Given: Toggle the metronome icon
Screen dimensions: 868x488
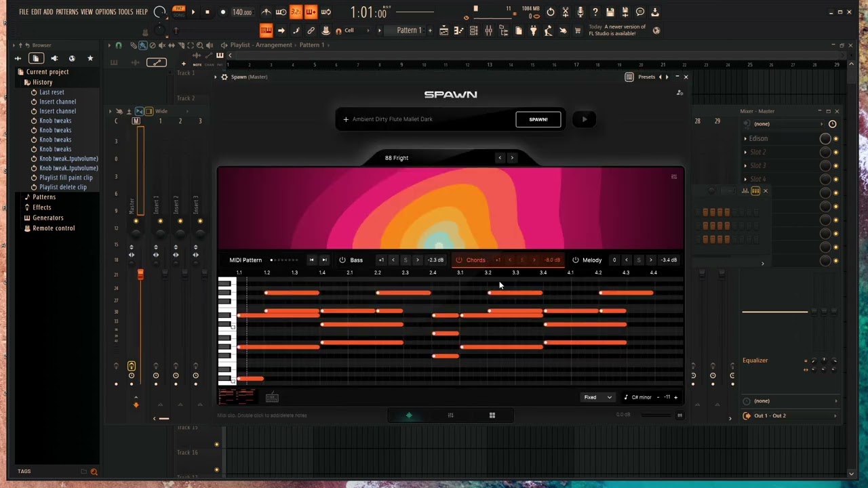Looking at the screenshot, I should click(x=266, y=12).
